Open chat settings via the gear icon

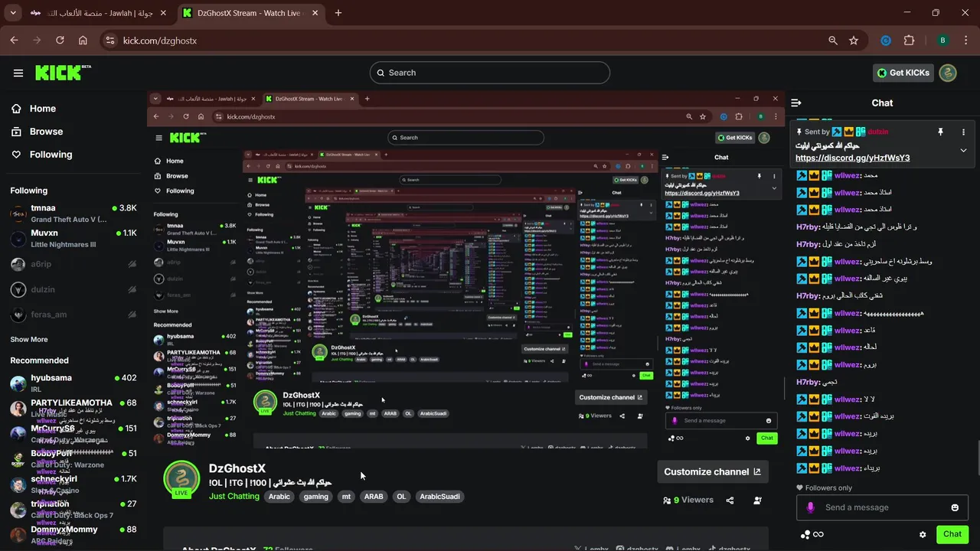(923, 534)
